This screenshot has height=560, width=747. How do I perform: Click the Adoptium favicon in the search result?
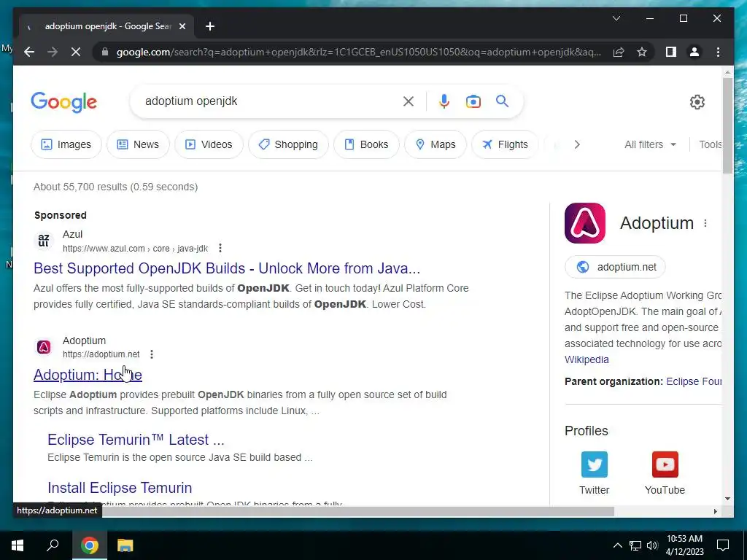pos(43,347)
